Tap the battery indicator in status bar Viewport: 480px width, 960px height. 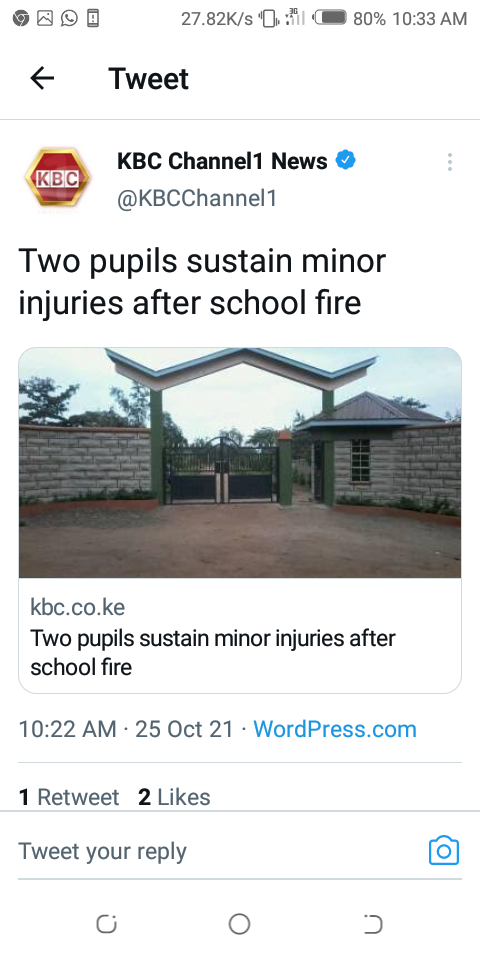(x=331, y=18)
